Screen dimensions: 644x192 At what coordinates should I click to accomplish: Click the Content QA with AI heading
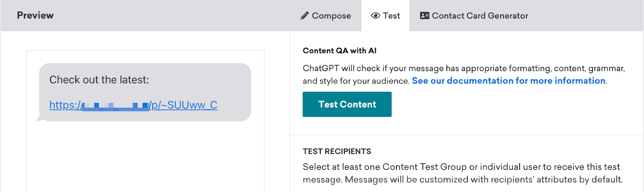click(339, 51)
